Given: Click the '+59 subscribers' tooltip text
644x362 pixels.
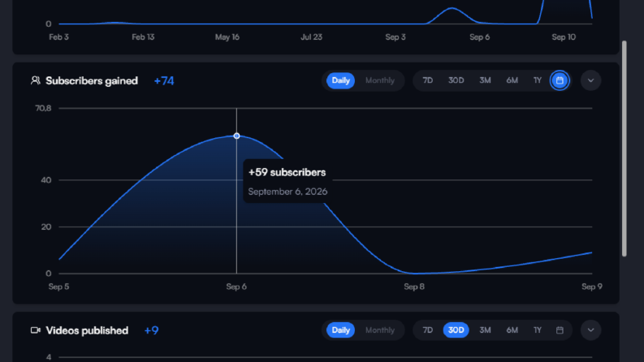Looking at the screenshot, I should click(287, 172).
